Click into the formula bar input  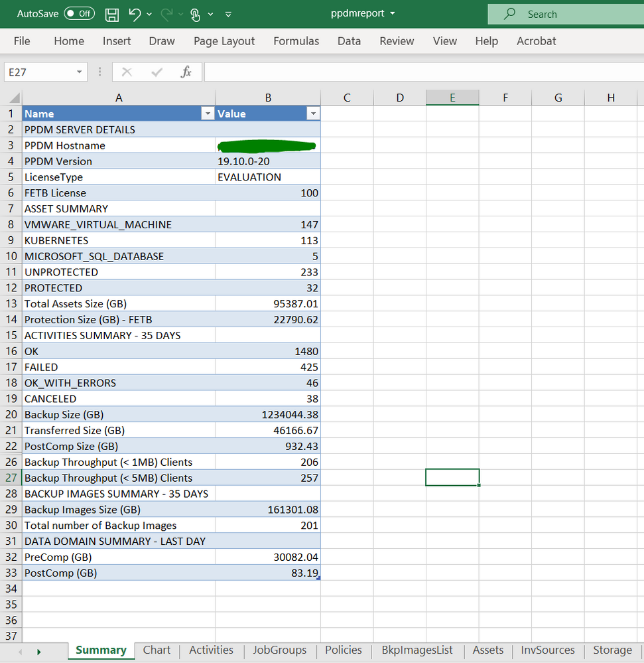(x=424, y=72)
